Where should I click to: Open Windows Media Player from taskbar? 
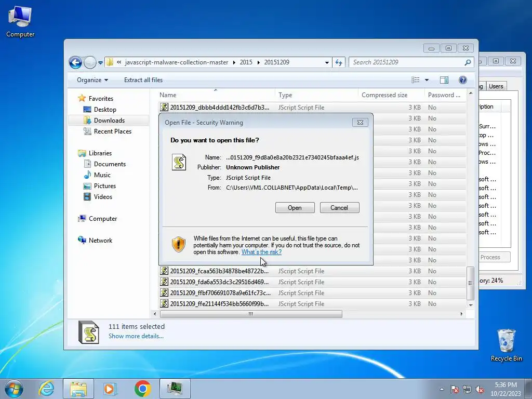pyautogui.click(x=110, y=389)
